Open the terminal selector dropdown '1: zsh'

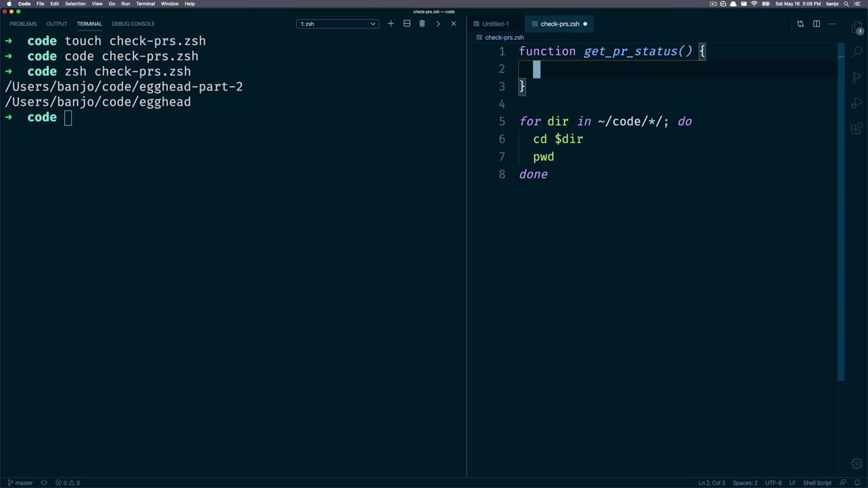pyautogui.click(x=337, y=24)
